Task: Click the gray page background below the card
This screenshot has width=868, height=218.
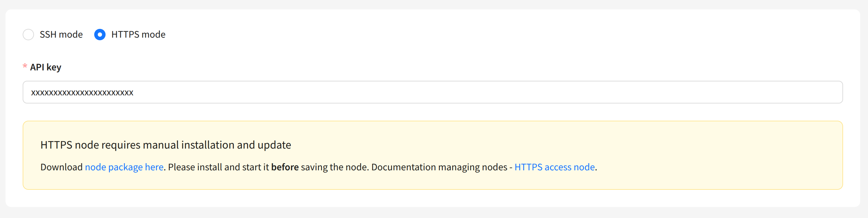Action: 434,213
